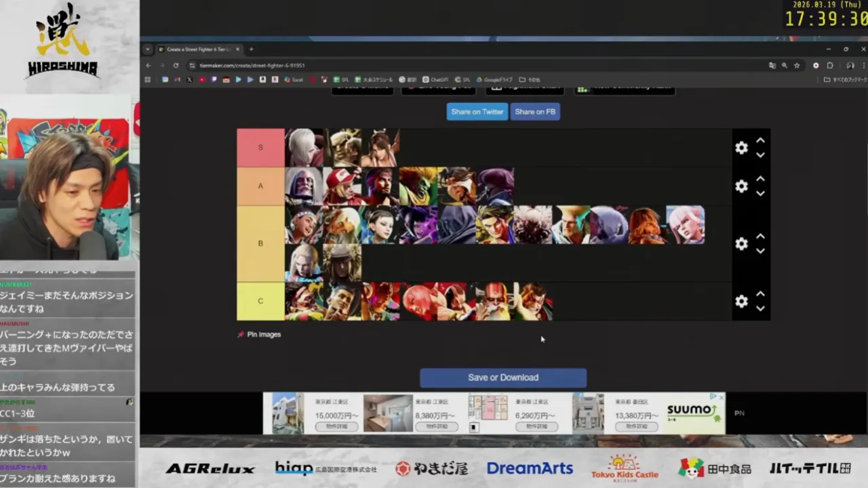Bookmark this page with the star icon
This screenshot has height=488, width=868.
[x=797, y=66]
